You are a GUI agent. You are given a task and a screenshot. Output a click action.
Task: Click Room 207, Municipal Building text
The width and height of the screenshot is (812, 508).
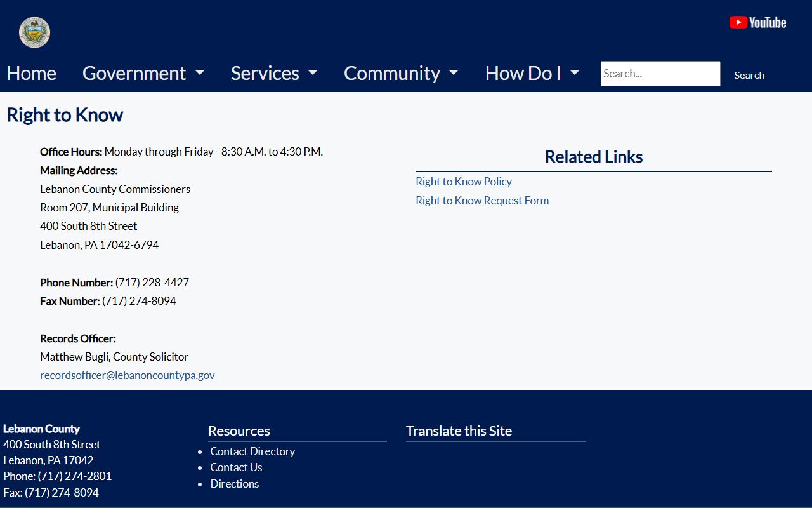coord(109,208)
